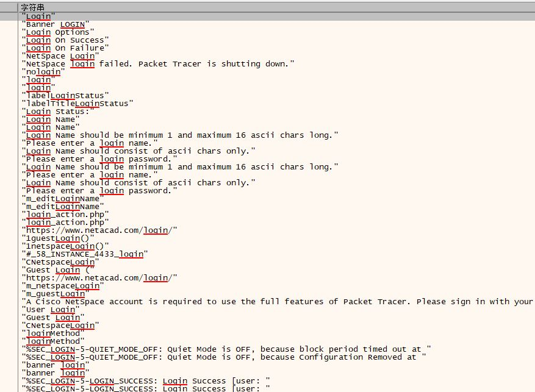
Task: Select the "Login On Failure" row
Action: click(65, 48)
